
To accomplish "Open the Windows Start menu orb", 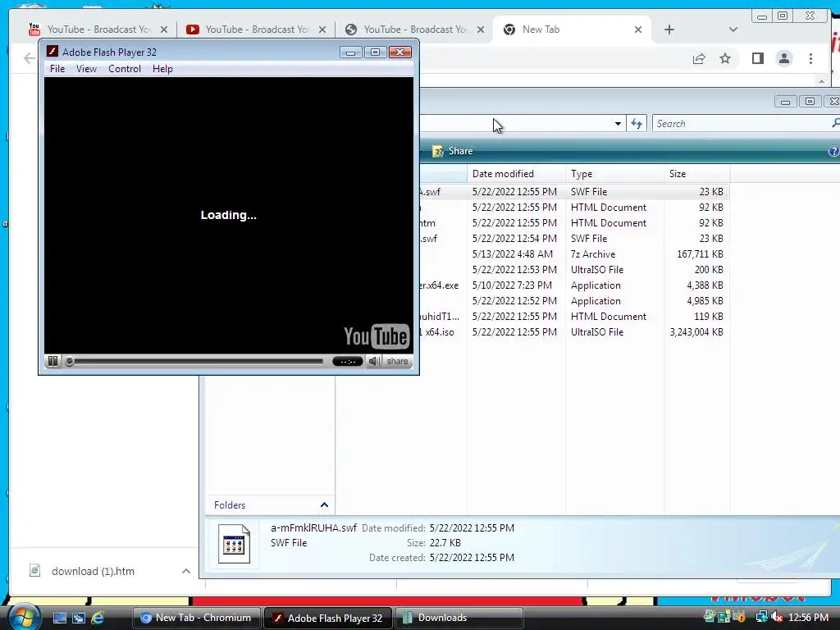I will click(x=23, y=617).
